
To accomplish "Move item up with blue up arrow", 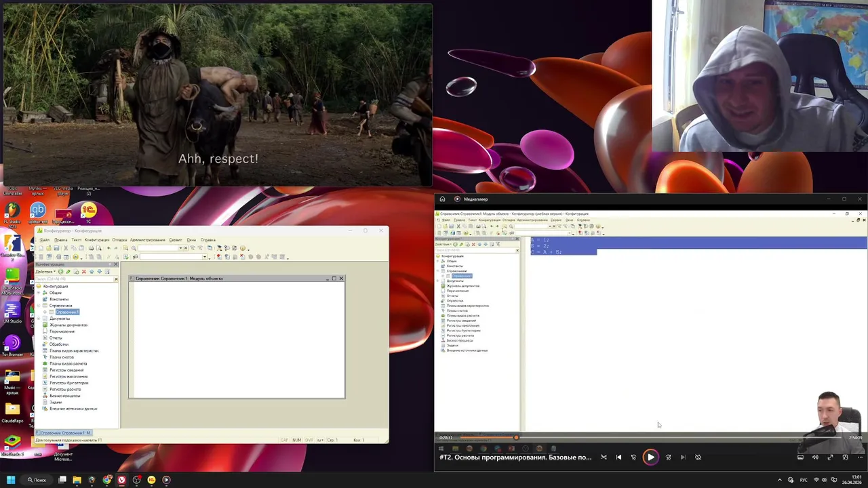I will click(x=92, y=272).
